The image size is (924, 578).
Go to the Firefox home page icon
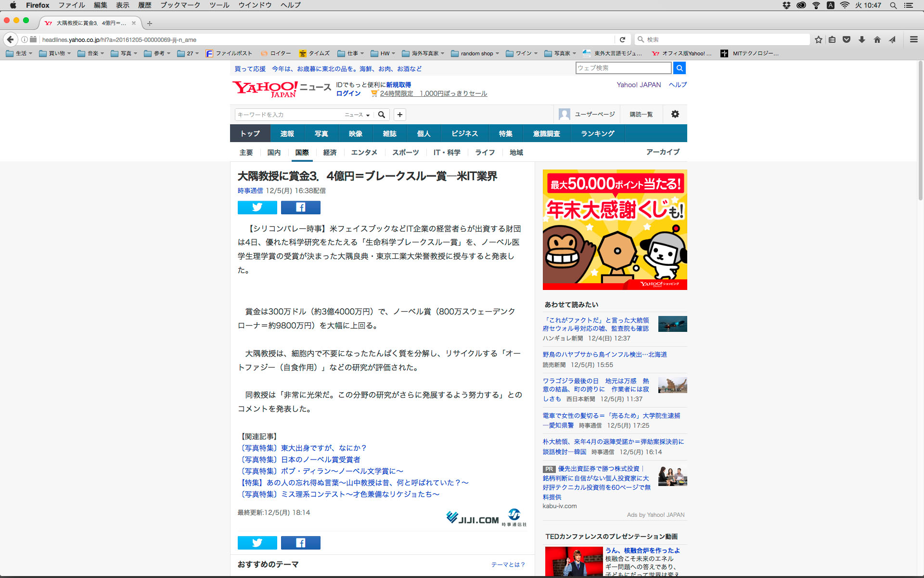click(x=877, y=39)
